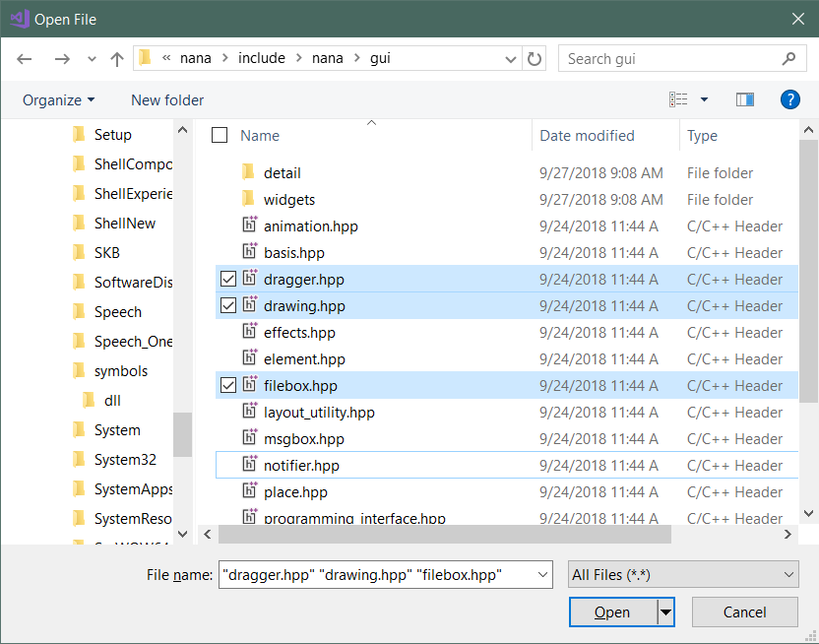Uncheck the dragger.hpp checkbox

point(227,279)
